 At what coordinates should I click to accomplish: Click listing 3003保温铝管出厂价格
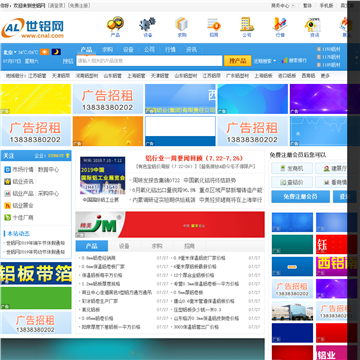click(x=196, y=327)
